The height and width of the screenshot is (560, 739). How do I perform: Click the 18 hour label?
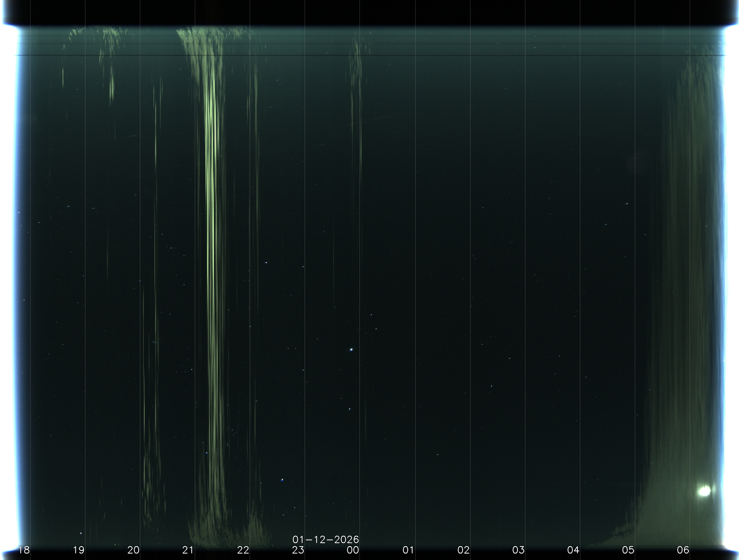[x=24, y=550]
